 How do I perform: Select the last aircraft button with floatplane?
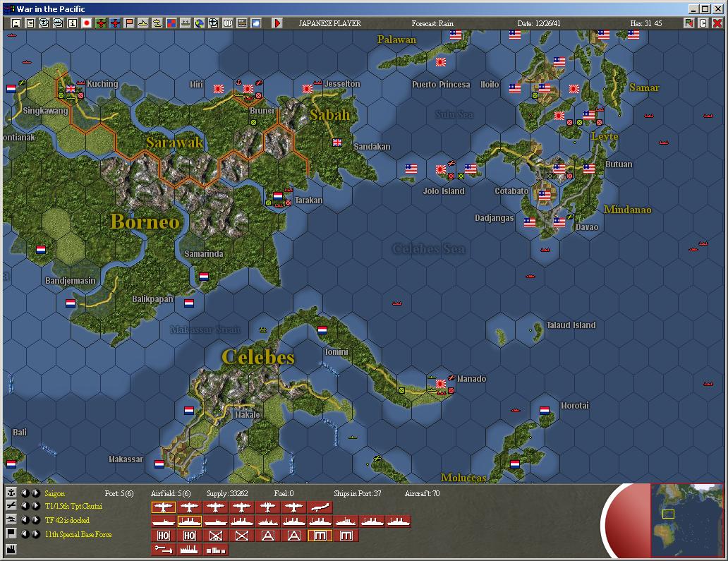tap(320, 507)
